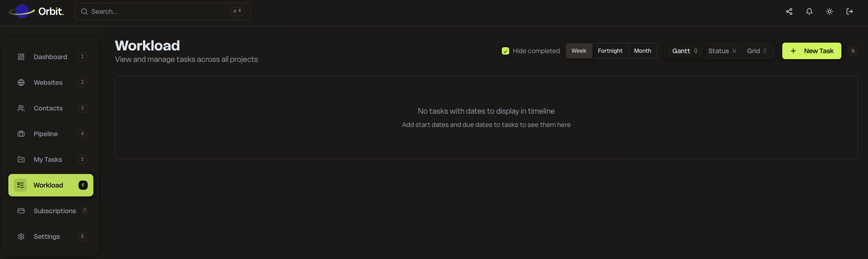Click plus icon on New Task
Image resolution: width=868 pixels, height=259 pixels.
coord(793,51)
